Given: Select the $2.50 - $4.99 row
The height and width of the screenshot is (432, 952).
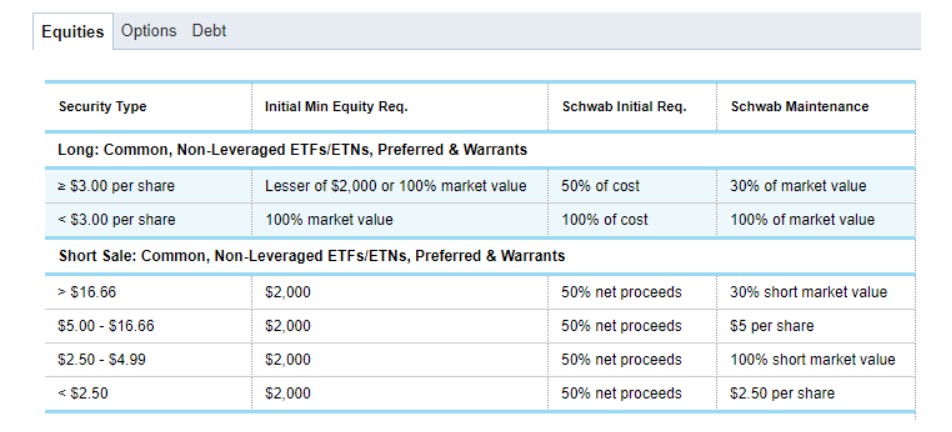Looking at the screenshot, I should [100, 359].
